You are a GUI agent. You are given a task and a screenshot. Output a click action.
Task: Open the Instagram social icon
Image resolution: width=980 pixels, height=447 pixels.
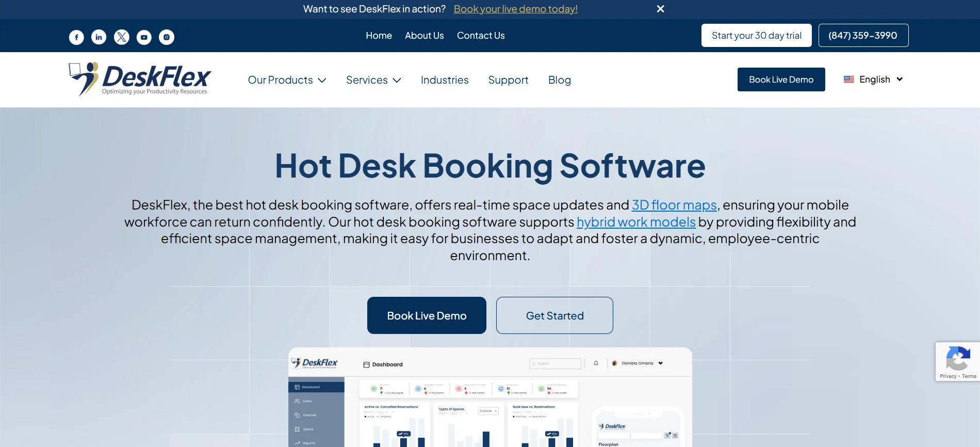coord(167,37)
